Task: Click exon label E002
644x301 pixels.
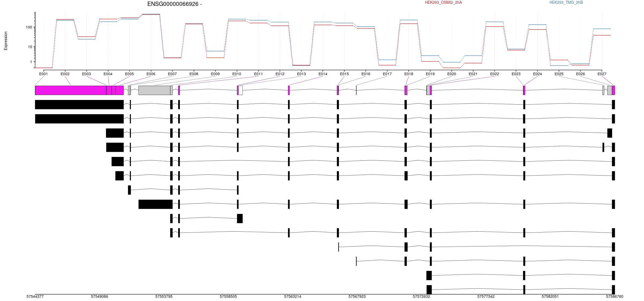Action: coord(65,74)
